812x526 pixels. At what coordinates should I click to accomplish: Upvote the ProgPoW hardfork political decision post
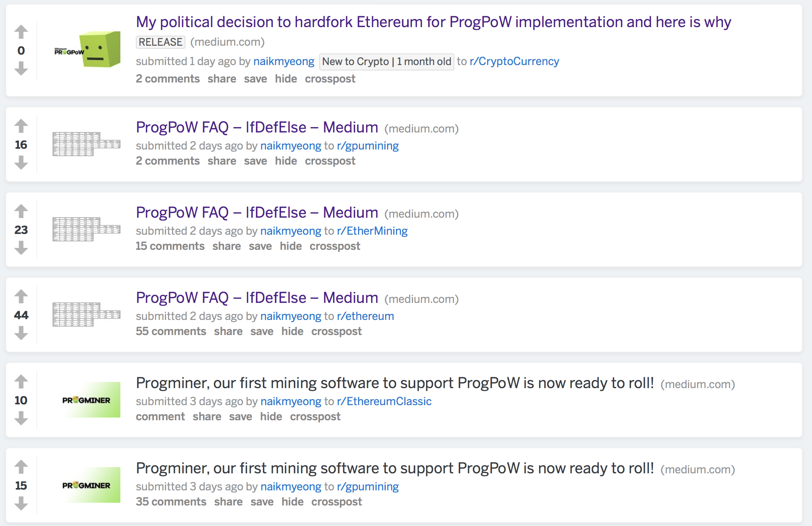21,32
